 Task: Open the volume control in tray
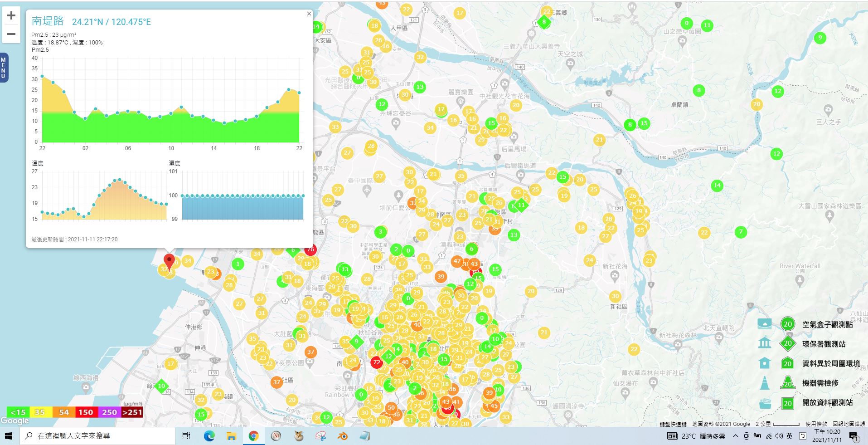tap(779, 436)
